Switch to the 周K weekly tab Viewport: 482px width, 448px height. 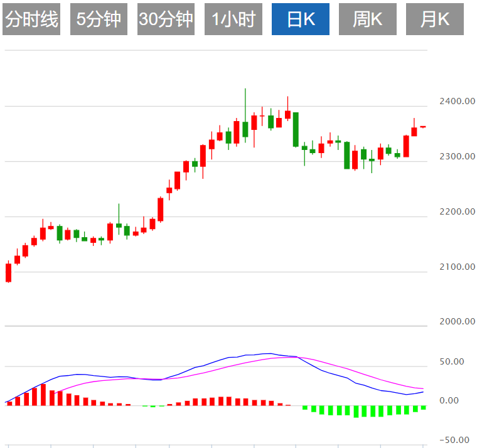368,19
